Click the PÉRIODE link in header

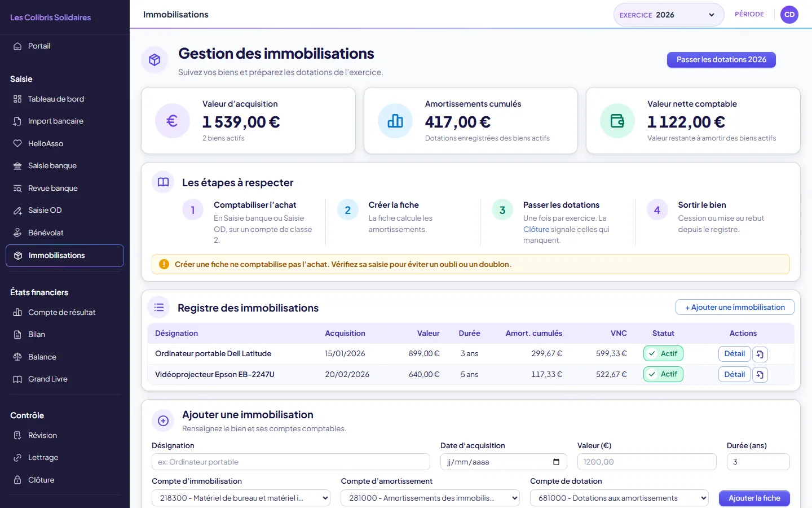click(749, 15)
